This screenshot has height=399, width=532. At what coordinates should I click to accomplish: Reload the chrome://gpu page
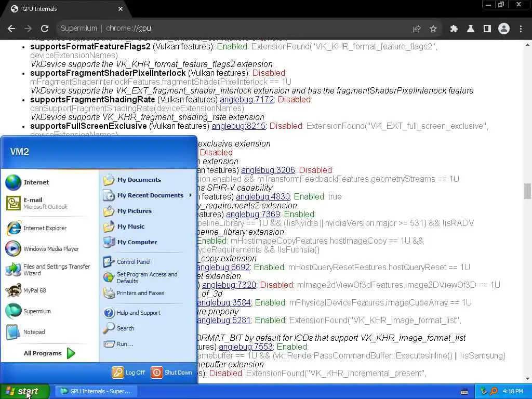pyautogui.click(x=45, y=29)
